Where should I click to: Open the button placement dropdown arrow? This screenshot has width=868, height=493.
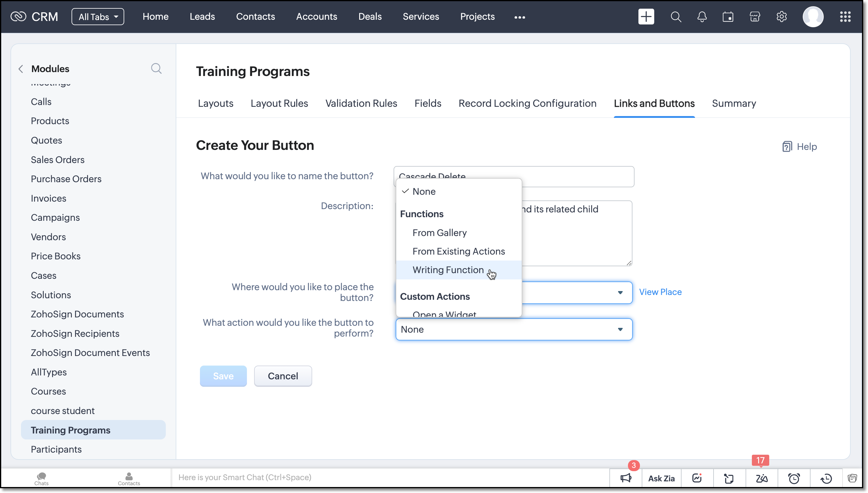click(x=620, y=293)
